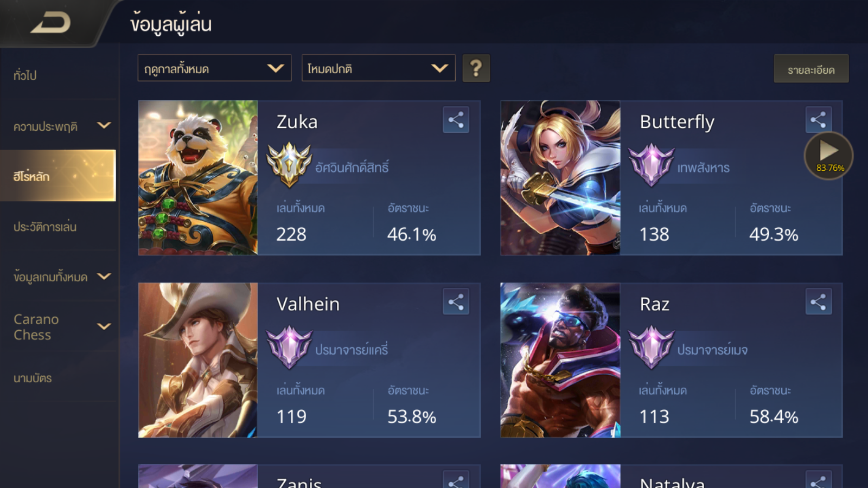Open the question mark help icon
The image size is (868, 488).
pos(476,68)
